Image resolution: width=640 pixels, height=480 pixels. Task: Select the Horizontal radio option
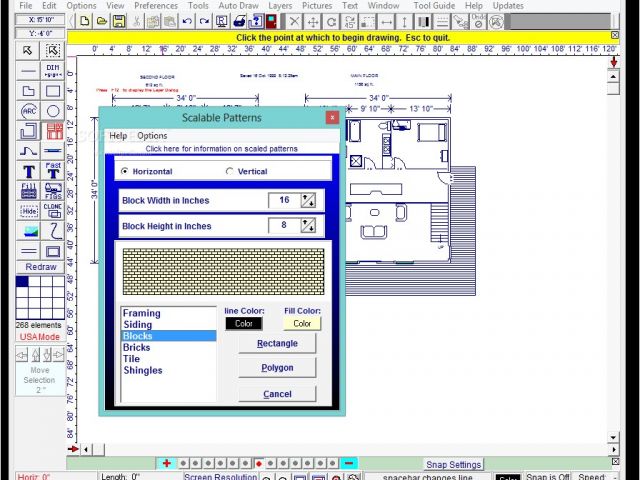[x=125, y=171]
